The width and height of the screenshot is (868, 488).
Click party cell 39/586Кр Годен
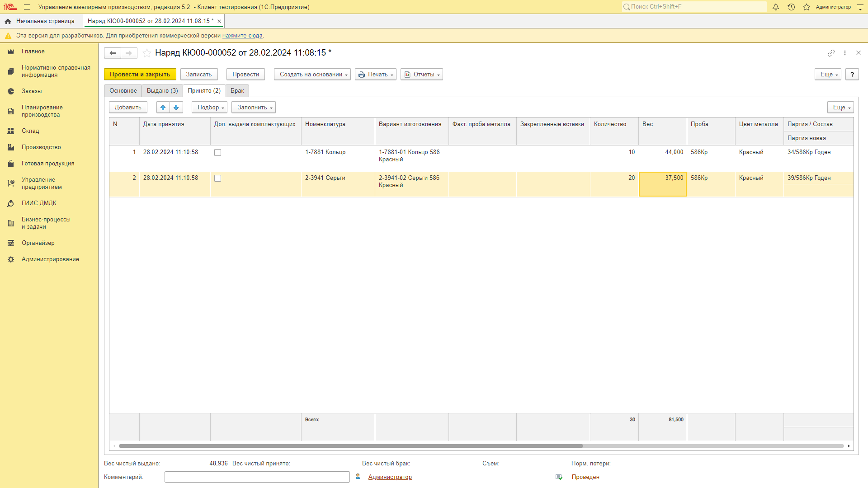click(x=818, y=178)
